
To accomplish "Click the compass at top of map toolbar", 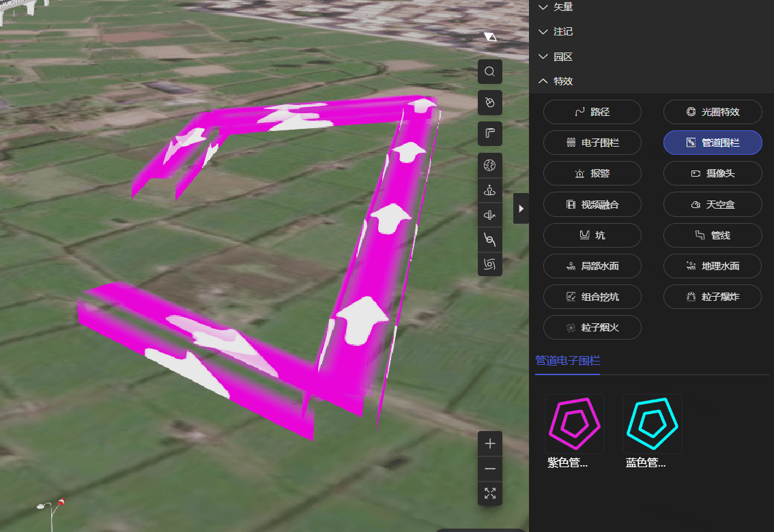I will [x=489, y=37].
